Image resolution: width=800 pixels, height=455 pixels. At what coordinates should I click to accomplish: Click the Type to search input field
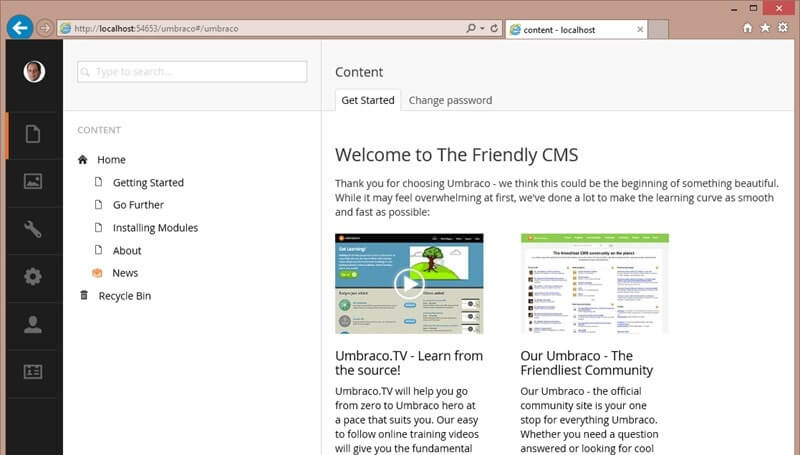[x=192, y=71]
